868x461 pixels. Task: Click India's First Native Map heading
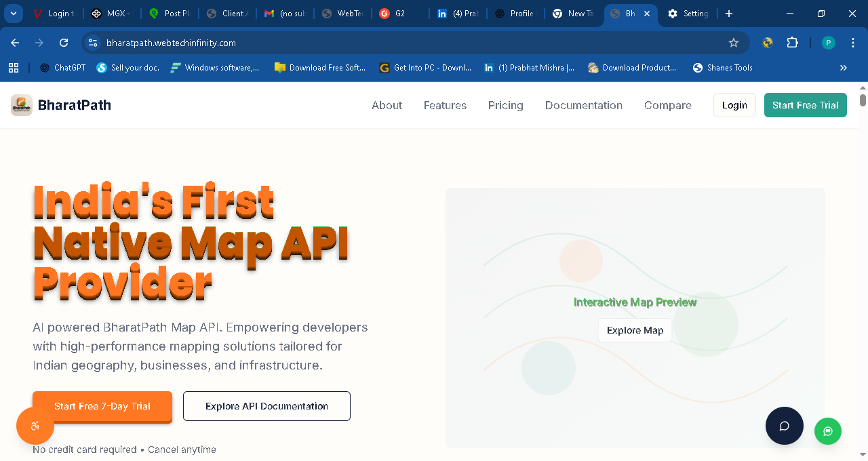(x=191, y=242)
